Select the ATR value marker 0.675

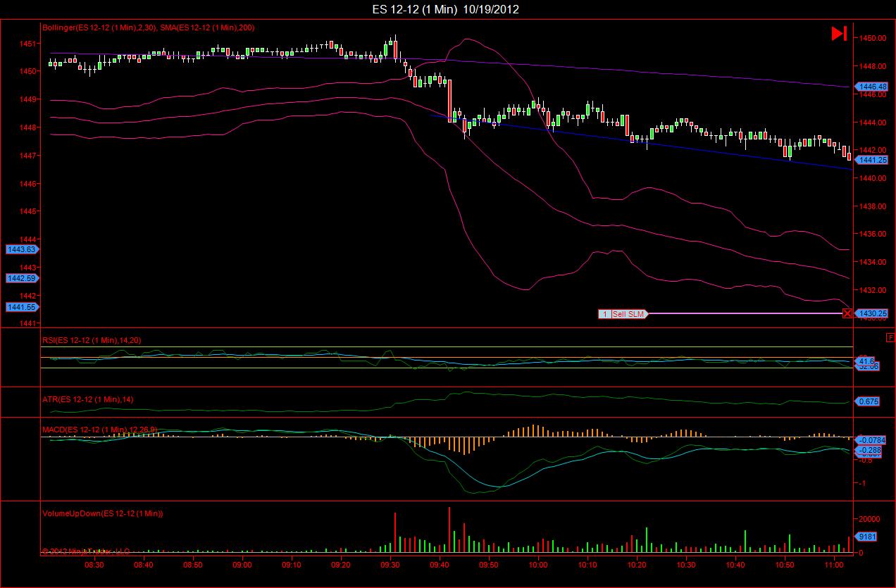868,401
